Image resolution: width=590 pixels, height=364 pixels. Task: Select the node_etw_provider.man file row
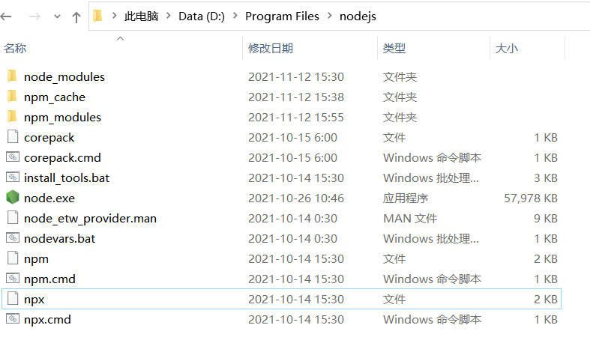281,218
